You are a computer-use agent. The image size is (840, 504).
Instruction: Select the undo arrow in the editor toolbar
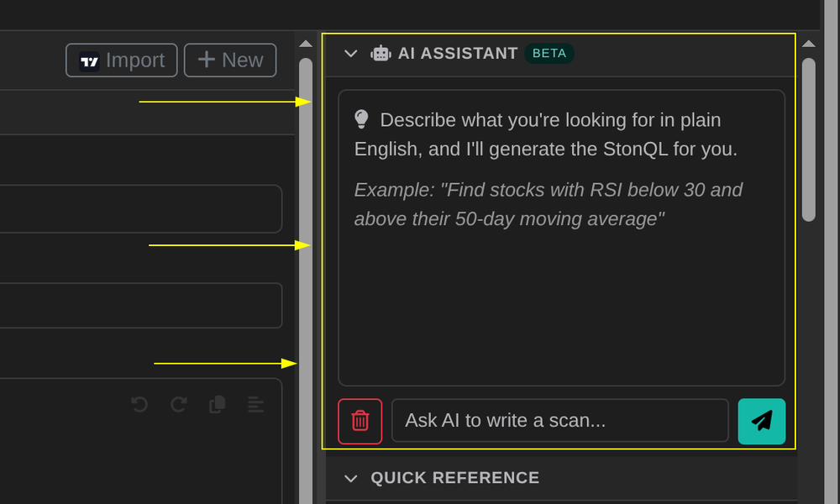tap(138, 404)
